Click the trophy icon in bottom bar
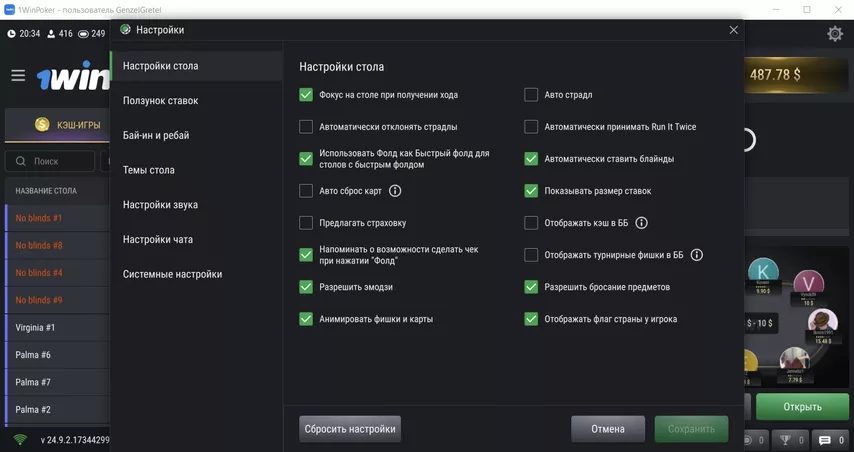The height and width of the screenshot is (452, 854). (786, 440)
